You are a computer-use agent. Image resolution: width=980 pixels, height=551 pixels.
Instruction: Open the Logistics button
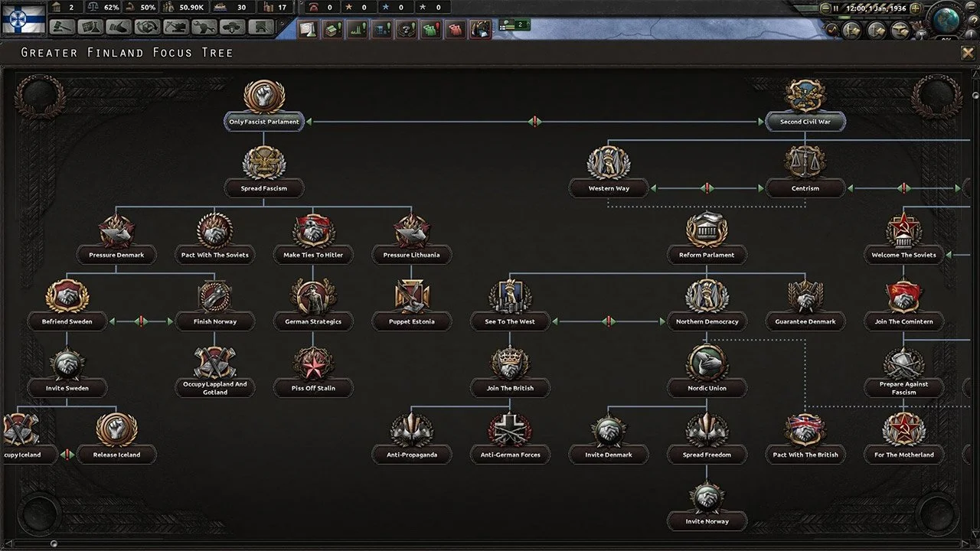tap(262, 27)
